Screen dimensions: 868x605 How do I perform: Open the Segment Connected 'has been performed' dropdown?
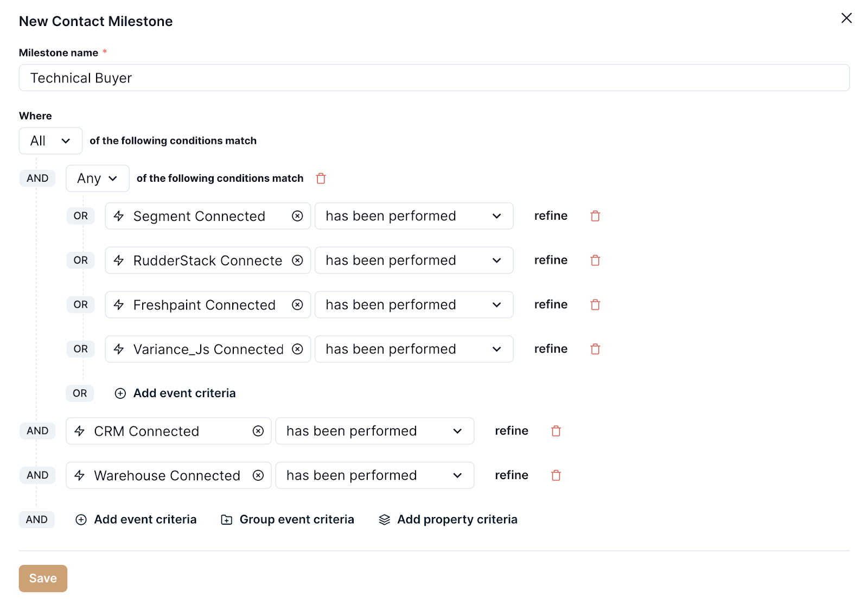413,216
